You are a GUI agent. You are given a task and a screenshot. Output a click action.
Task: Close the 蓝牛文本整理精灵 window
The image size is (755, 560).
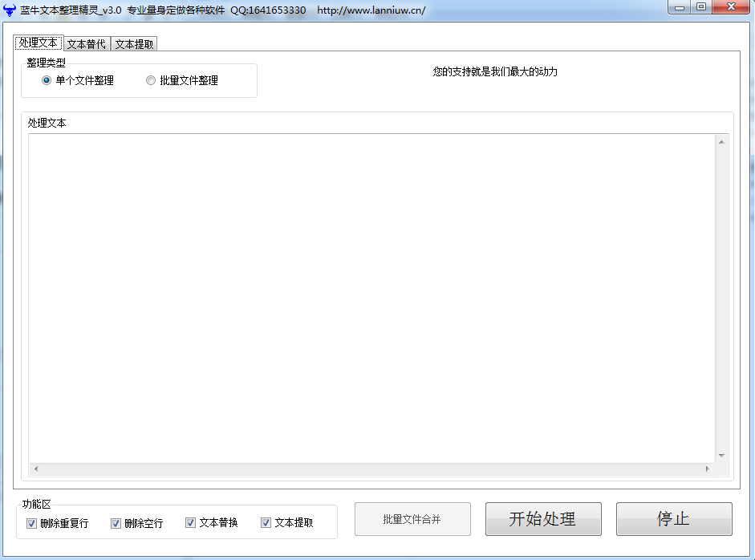[x=731, y=6]
